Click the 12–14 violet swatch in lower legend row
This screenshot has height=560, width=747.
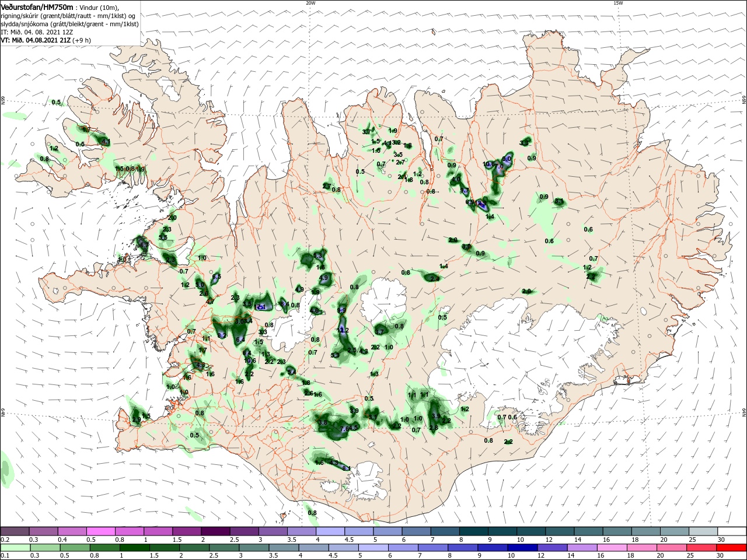[x=551, y=548]
